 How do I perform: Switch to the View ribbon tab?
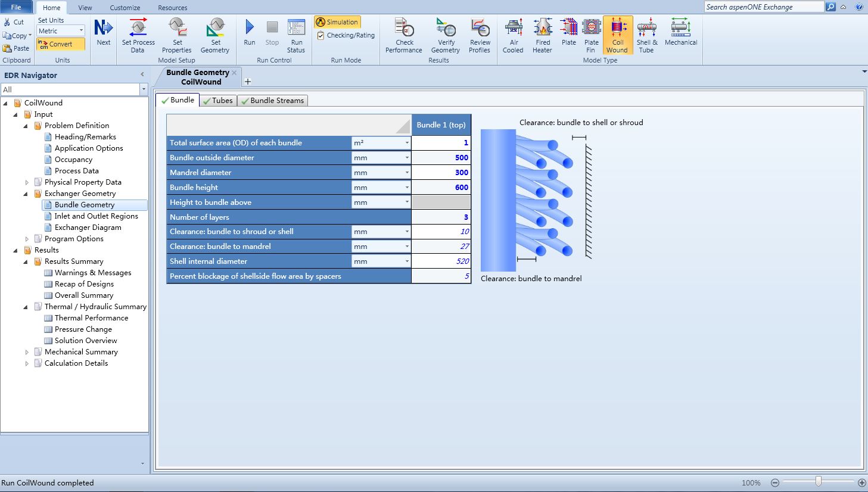pyautogui.click(x=85, y=8)
